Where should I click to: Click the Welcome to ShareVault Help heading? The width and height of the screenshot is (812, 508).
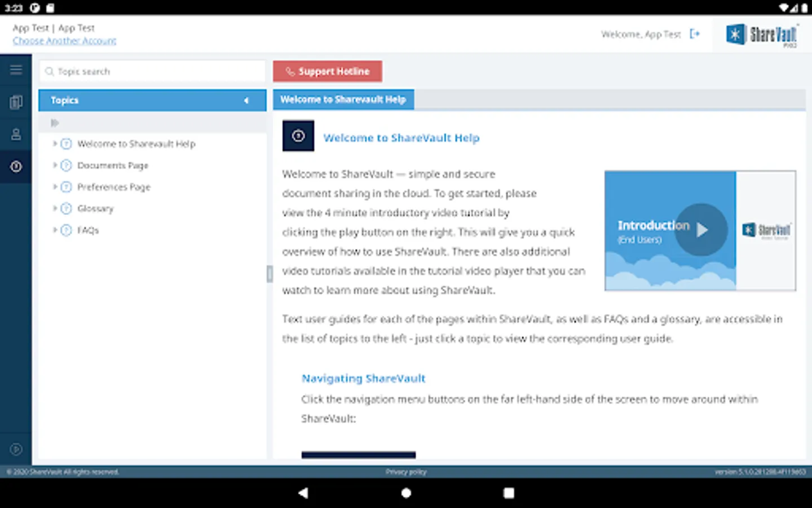401,138
